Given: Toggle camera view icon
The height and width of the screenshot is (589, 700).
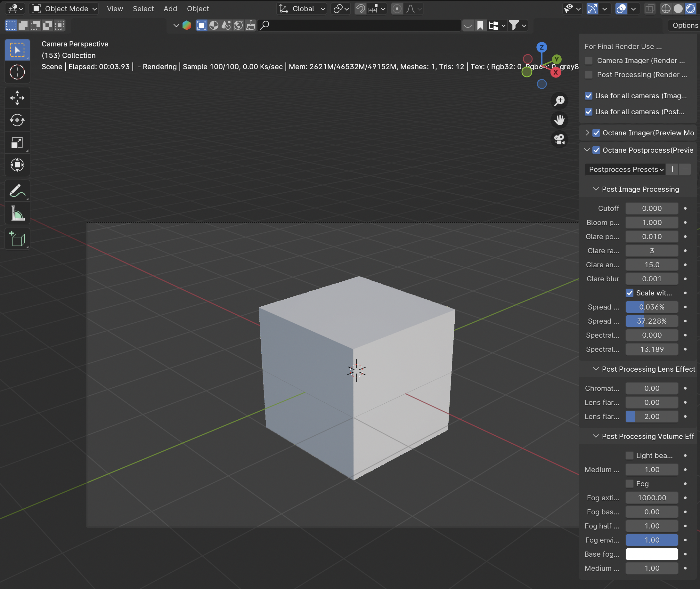Looking at the screenshot, I should coord(559,139).
